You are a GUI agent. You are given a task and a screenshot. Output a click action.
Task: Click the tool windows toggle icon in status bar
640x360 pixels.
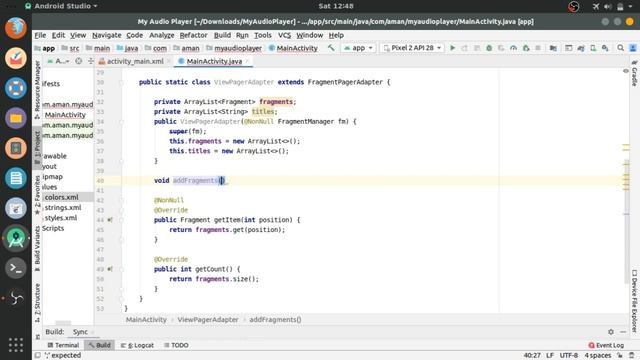point(37,355)
